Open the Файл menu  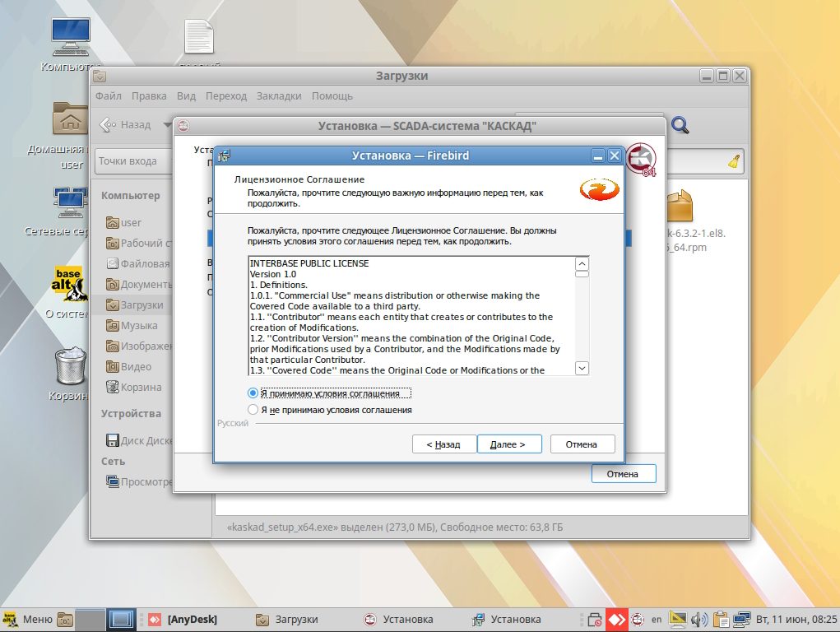109,96
